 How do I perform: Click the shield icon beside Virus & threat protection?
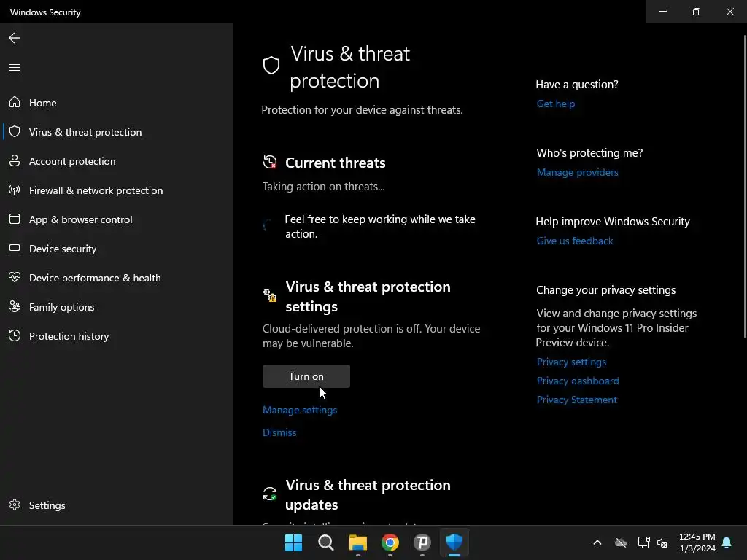tap(15, 131)
